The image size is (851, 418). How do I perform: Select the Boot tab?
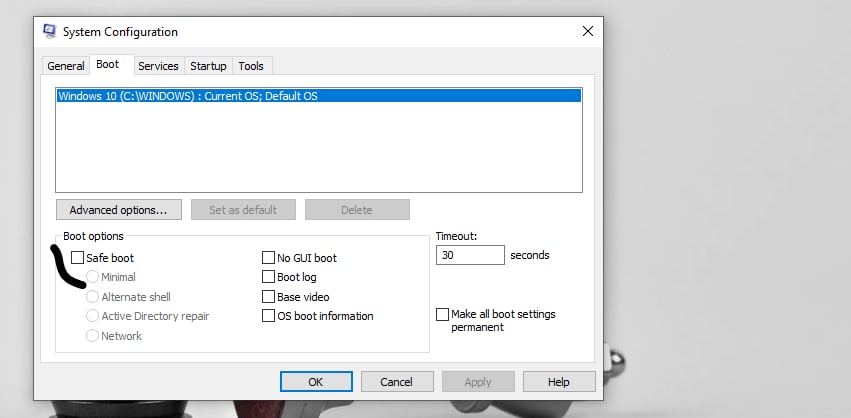pos(112,64)
